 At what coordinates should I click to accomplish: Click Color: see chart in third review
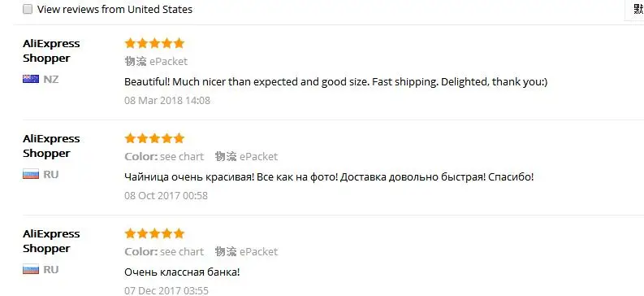pos(164,251)
